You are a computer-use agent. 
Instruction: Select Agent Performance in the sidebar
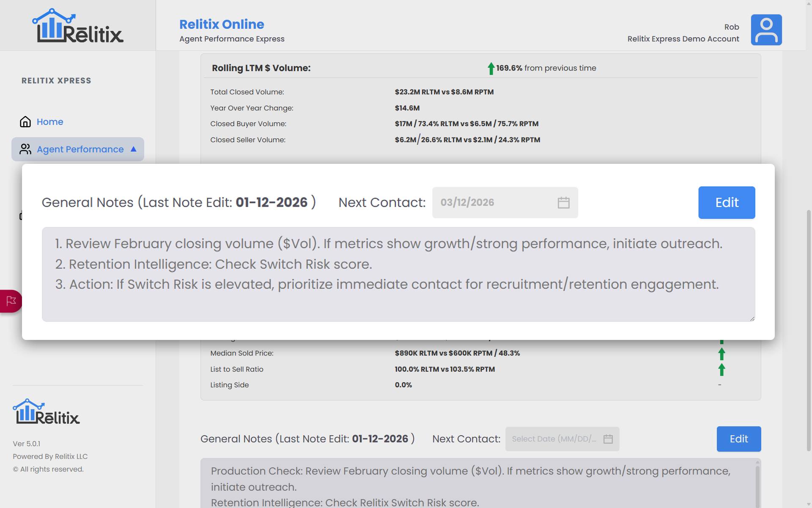pos(80,149)
